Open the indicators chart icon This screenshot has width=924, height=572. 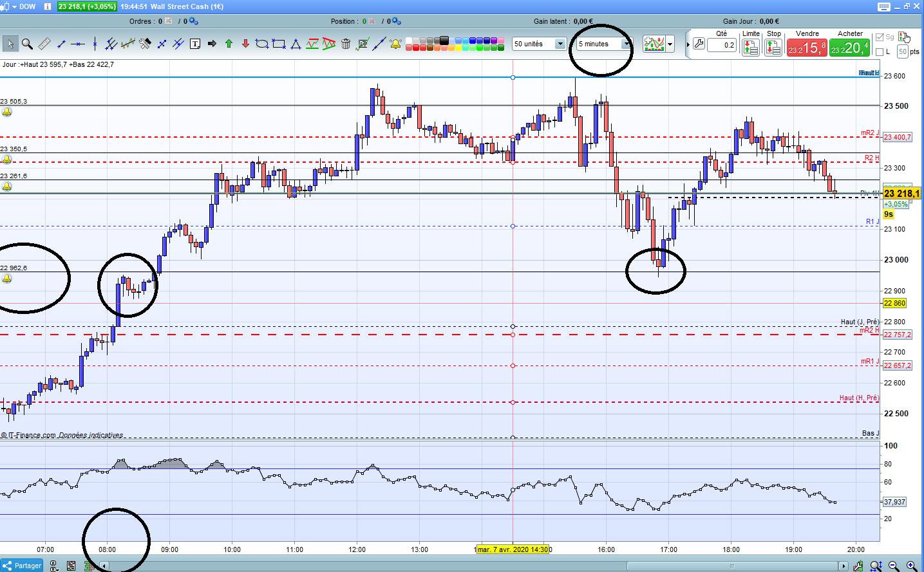[654, 44]
